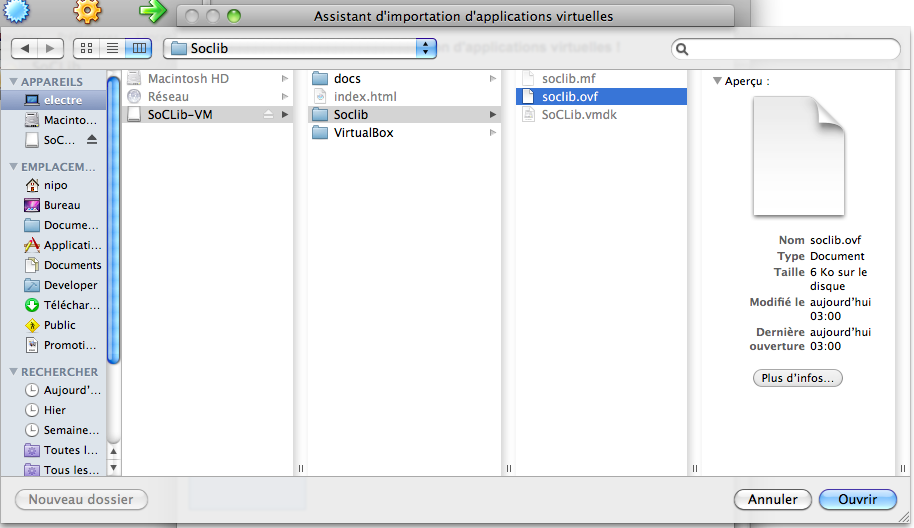The height and width of the screenshot is (528, 914).
Task: Click the third column width handle
Action: 695,469
